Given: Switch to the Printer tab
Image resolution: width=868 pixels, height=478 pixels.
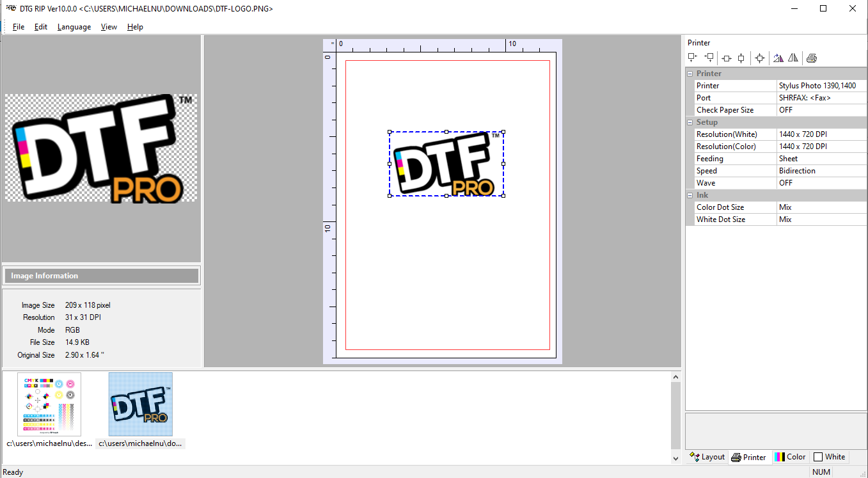Looking at the screenshot, I should click(x=748, y=457).
